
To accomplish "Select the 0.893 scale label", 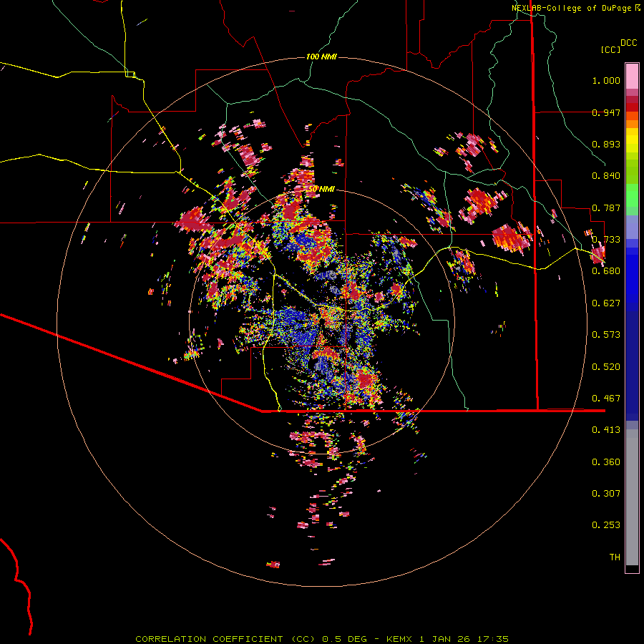I will tap(606, 144).
